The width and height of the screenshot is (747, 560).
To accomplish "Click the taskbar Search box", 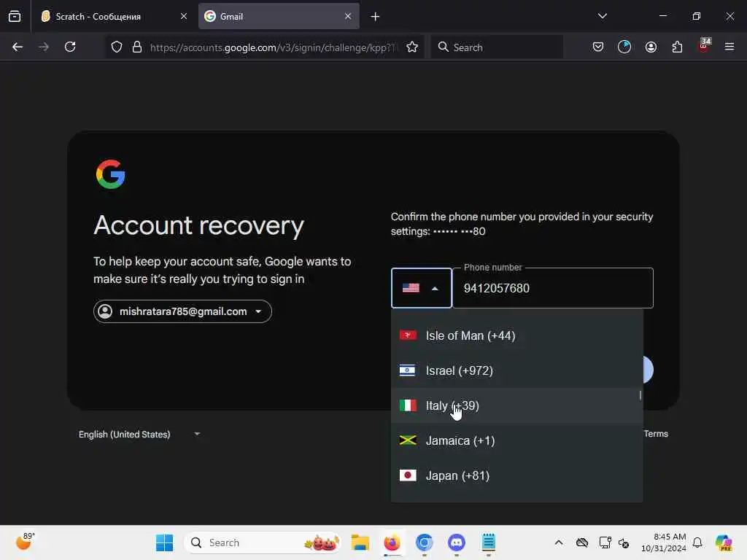I will pyautogui.click(x=263, y=542).
